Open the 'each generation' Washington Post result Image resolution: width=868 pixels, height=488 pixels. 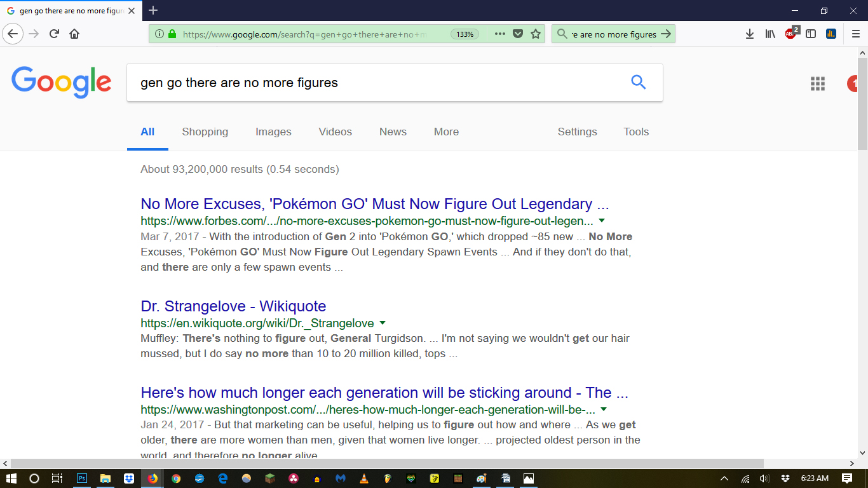[x=384, y=393]
